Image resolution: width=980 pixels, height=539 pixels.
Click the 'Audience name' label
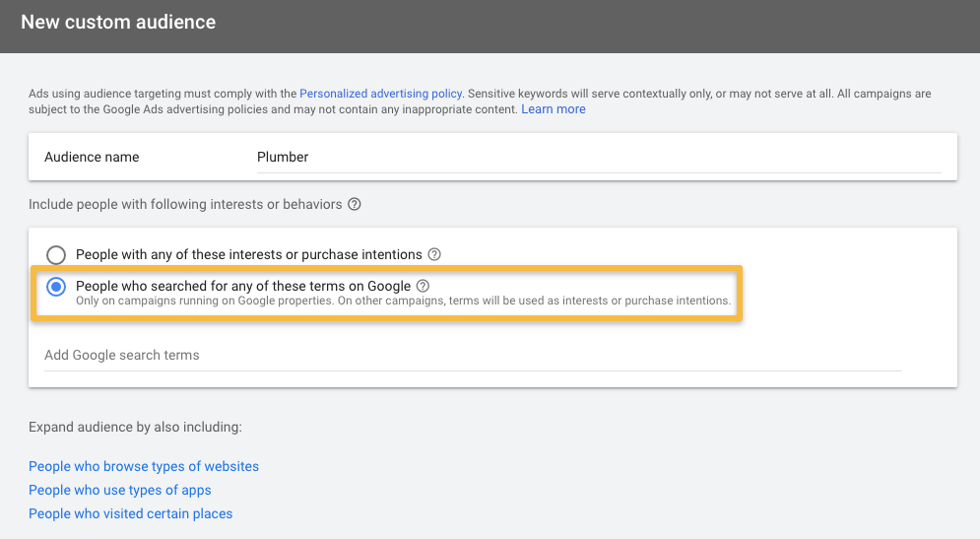(x=92, y=157)
